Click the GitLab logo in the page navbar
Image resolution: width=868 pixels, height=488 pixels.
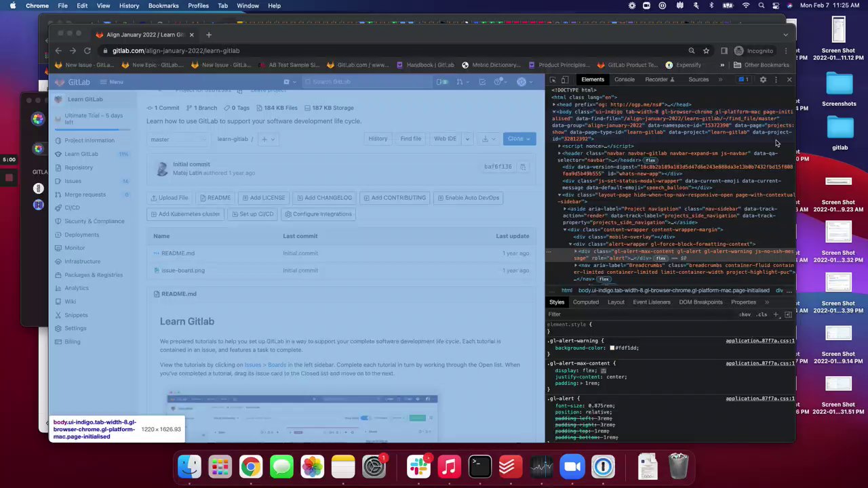(73, 82)
